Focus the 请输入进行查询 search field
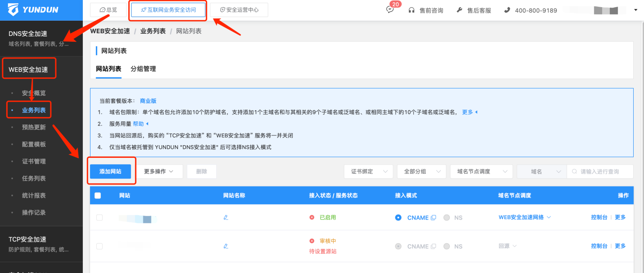 [x=600, y=171]
